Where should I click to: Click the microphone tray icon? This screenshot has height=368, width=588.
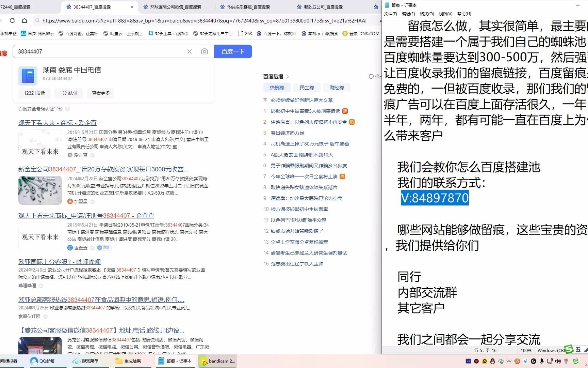(542, 361)
